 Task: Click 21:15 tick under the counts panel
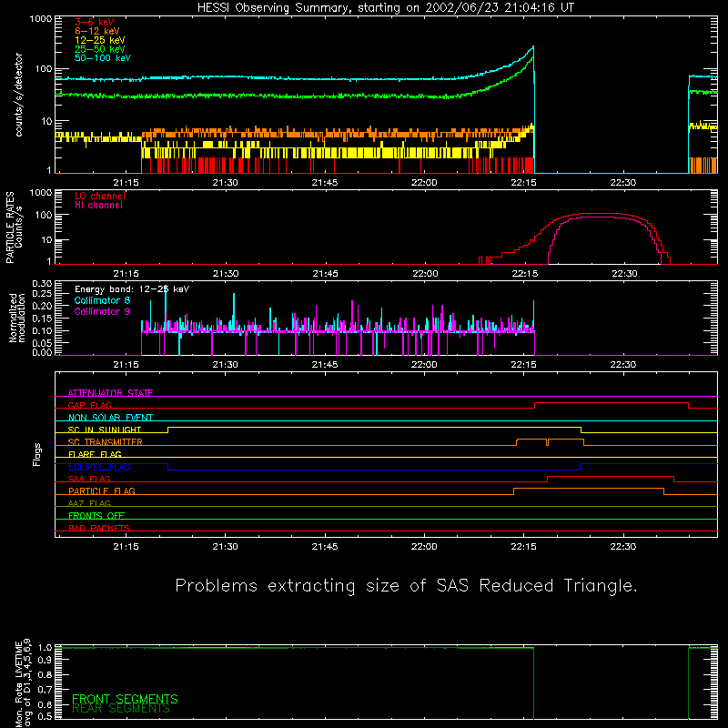coord(126,183)
